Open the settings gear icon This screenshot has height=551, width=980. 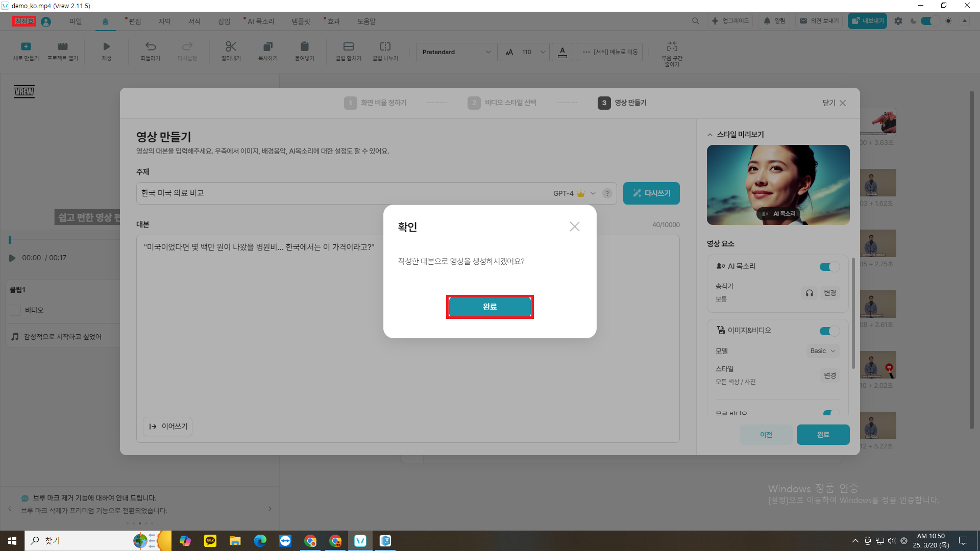coord(898,21)
